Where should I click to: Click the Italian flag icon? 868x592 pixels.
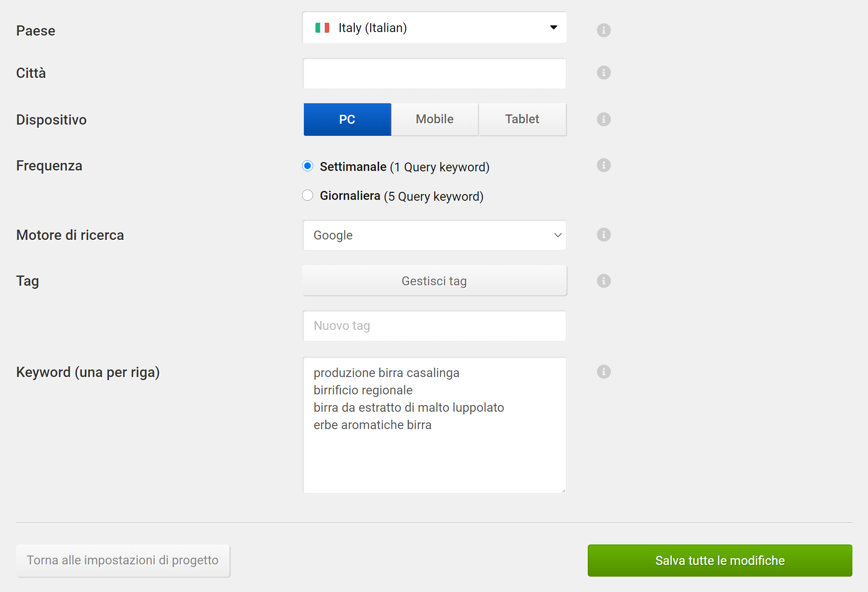pyautogui.click(x=322, y=28)
